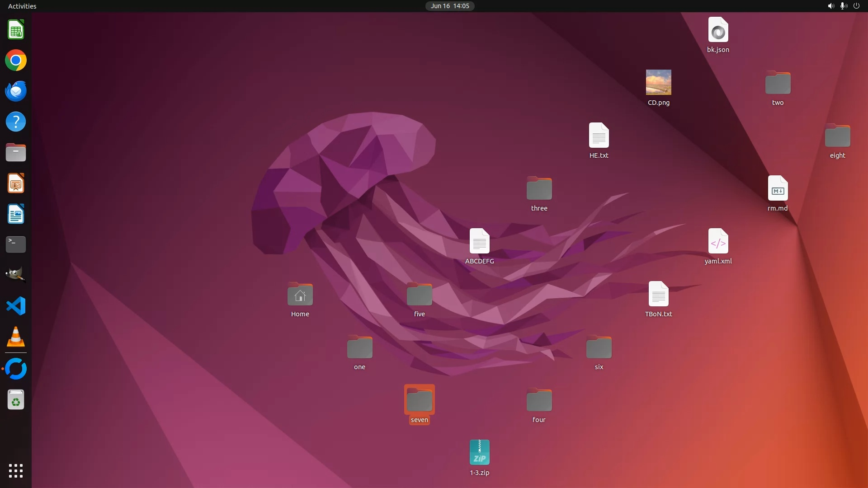
Task: Click the volume speaker indicator
Action: pos(830,6)
